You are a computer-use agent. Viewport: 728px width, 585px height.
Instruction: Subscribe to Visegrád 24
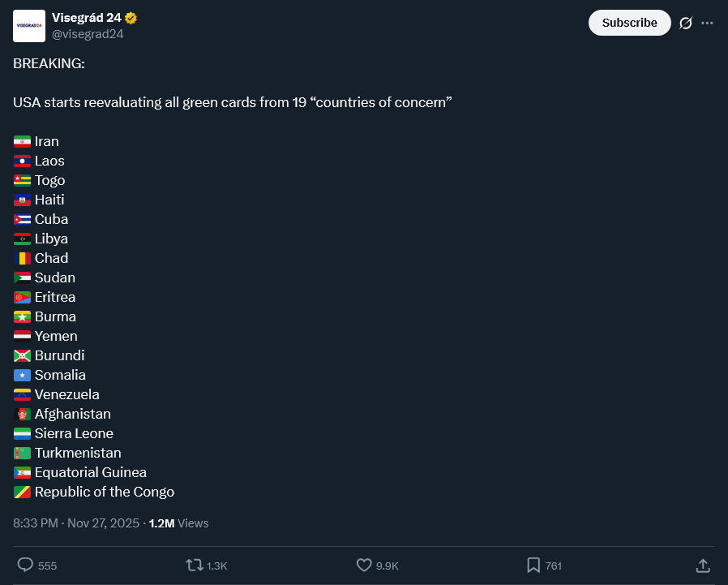(x=629, y=23)
